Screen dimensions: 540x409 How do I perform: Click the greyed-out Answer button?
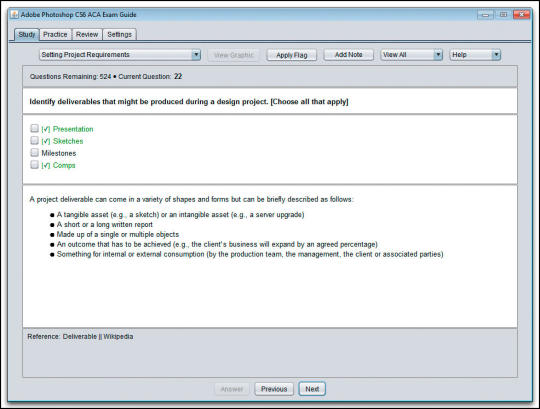click(231, 389)
